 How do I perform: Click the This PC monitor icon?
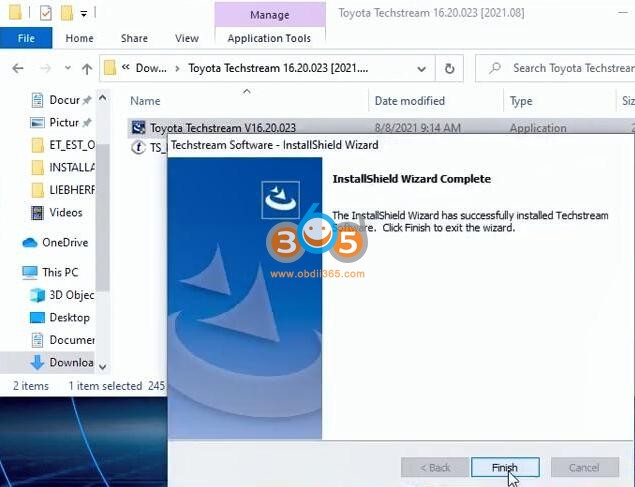30,272
